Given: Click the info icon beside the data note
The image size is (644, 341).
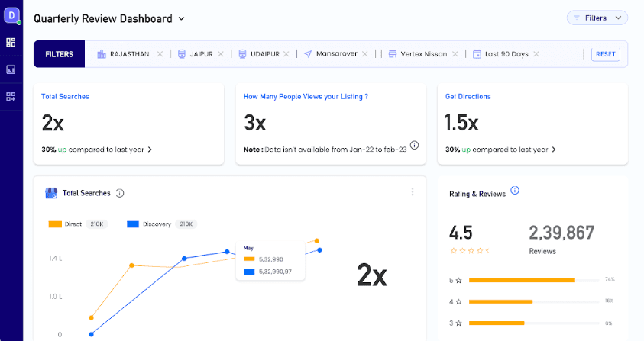Looking at the screenshot, I should click(414, 145).
